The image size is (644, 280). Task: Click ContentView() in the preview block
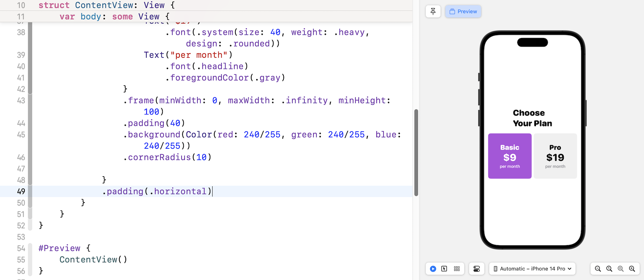[x=93, y=260]
